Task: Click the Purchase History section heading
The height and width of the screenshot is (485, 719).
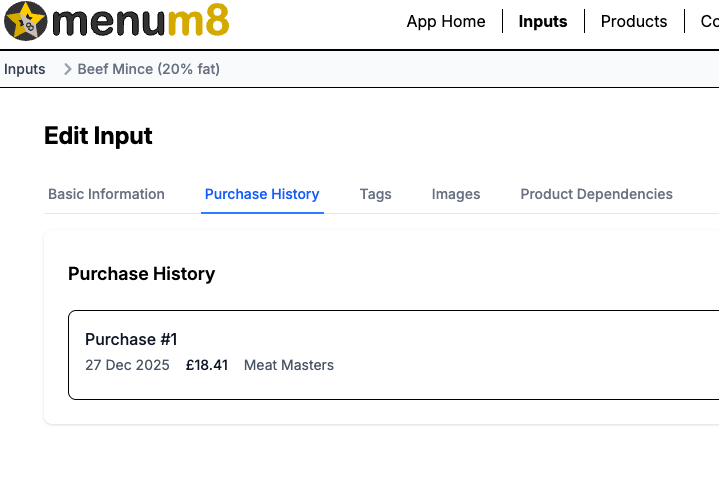Action: pyautogui.click(x=142, y=274)
